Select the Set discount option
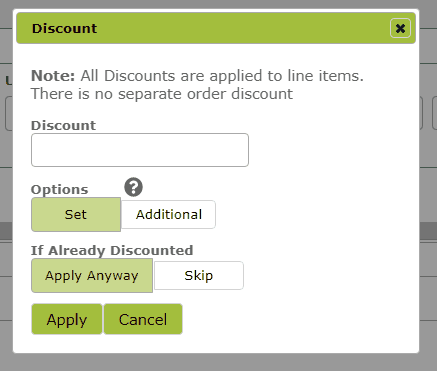 click(x=76, y=214)
